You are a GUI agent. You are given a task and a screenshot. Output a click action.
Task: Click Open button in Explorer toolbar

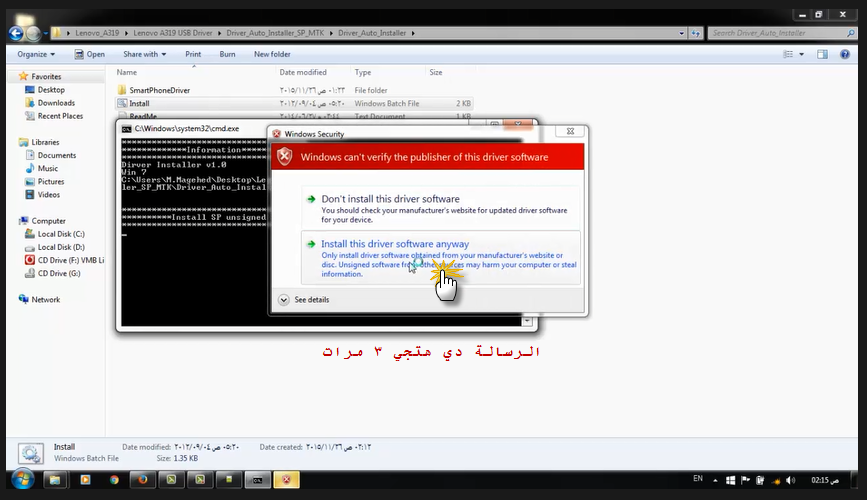point(90,54)
